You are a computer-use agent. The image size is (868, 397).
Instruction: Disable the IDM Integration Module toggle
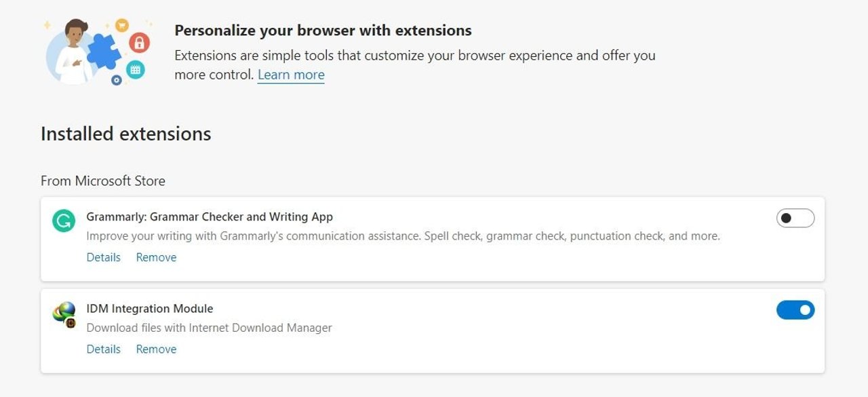(795, 310)
